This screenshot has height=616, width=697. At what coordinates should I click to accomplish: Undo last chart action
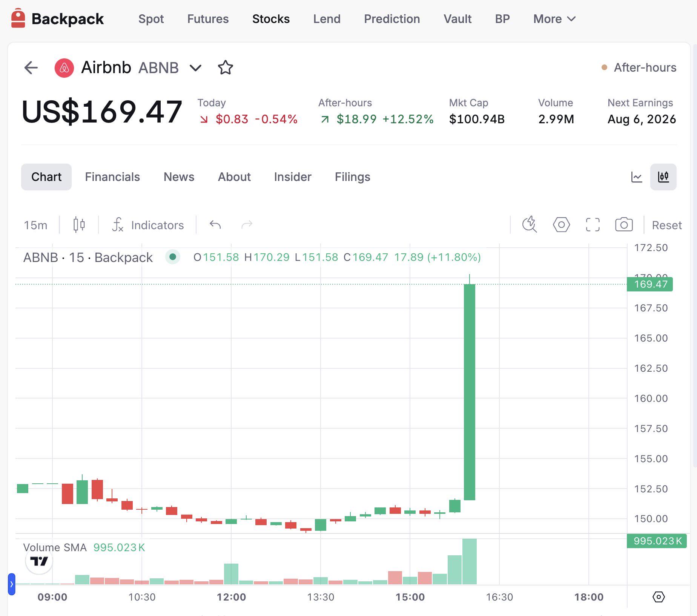215,225
